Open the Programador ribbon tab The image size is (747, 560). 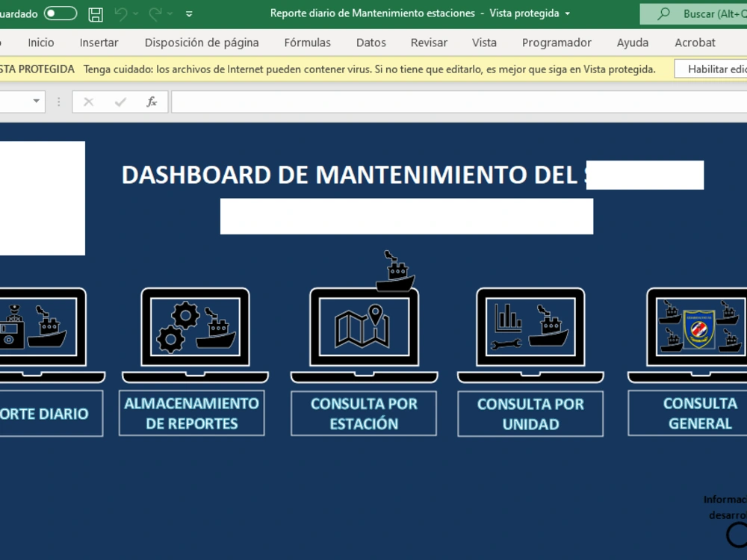point(557,43)
